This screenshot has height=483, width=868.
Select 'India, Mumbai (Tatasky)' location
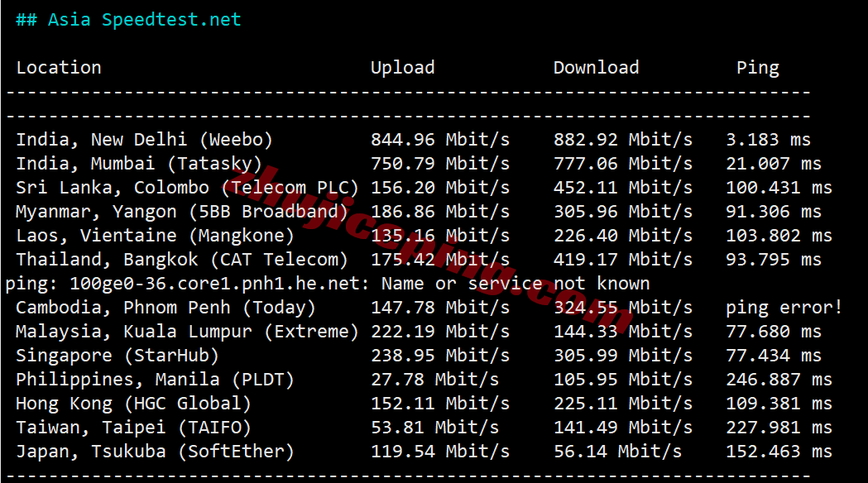tap(139, 164)
